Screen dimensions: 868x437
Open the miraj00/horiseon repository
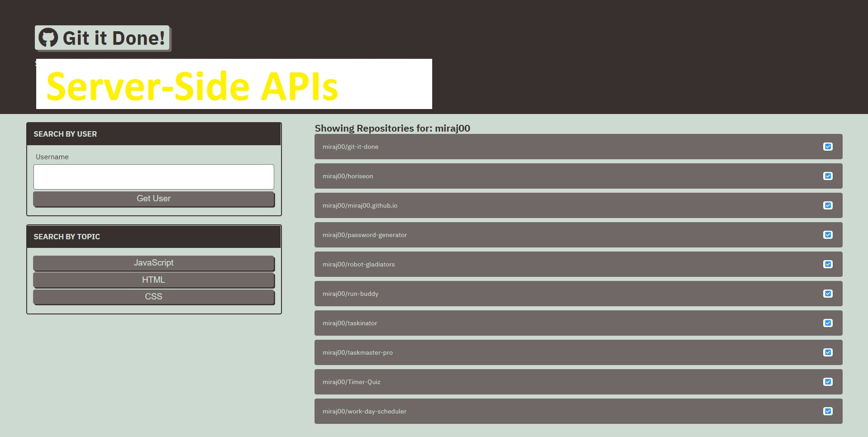pos(578,176)
